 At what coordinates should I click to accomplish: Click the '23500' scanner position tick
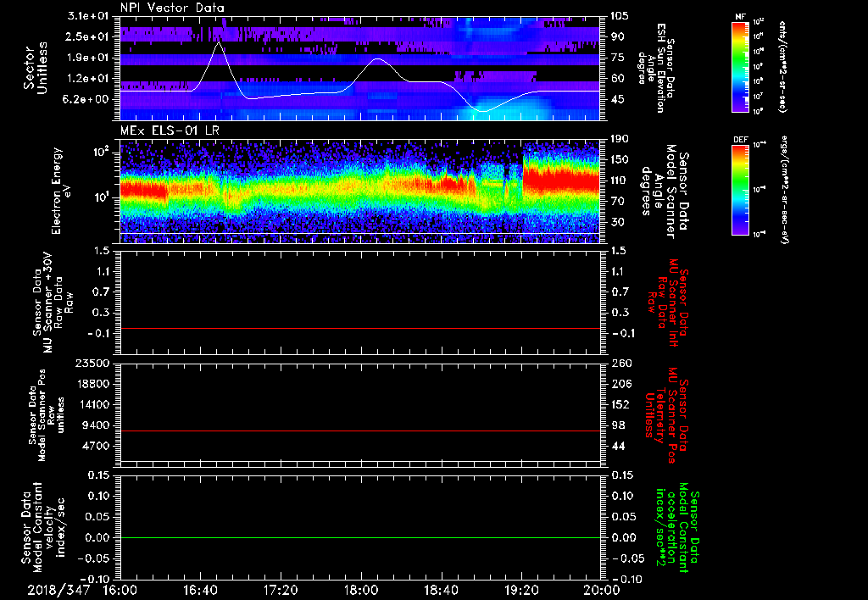94,363
